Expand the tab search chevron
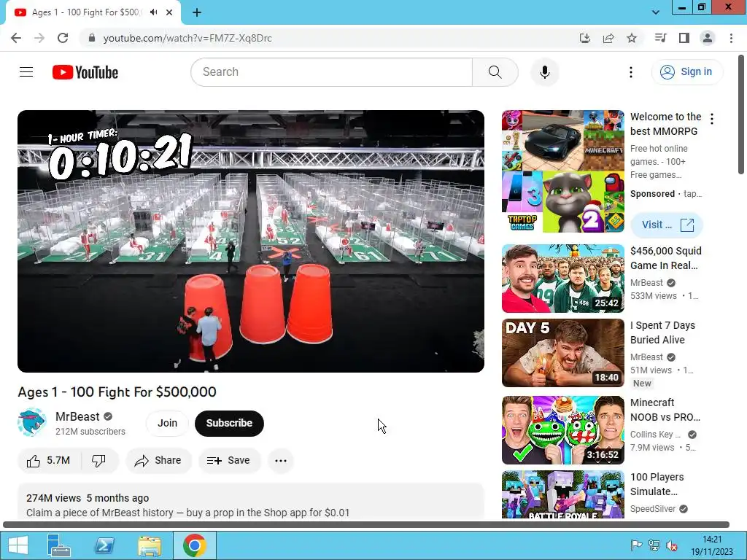Screen dimensions: 747x560 656,12
